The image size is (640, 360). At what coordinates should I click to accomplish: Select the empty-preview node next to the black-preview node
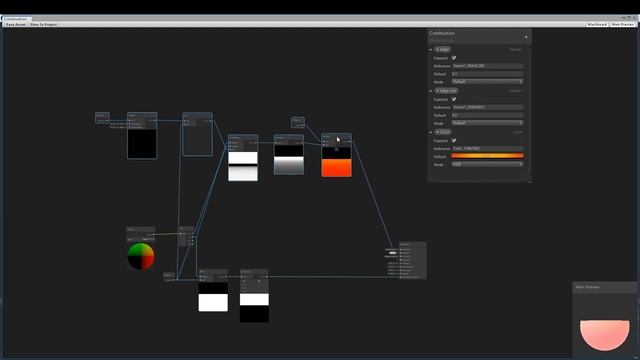tap(198, 134)
